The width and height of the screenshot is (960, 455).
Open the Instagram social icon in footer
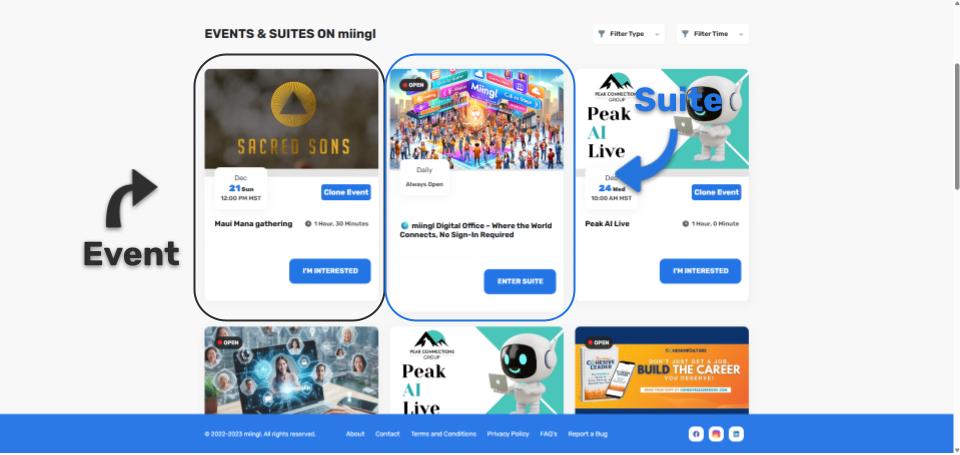point(716,434)
